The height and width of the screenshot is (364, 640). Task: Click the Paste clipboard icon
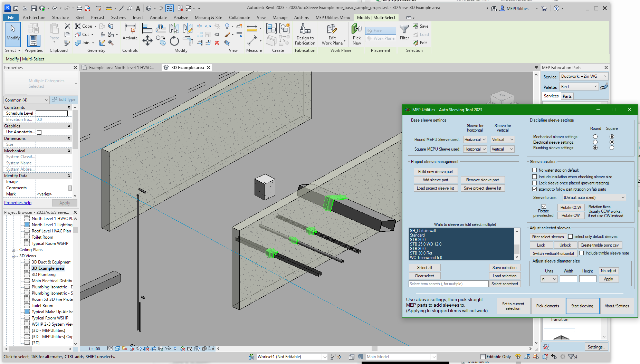[54, 33]
